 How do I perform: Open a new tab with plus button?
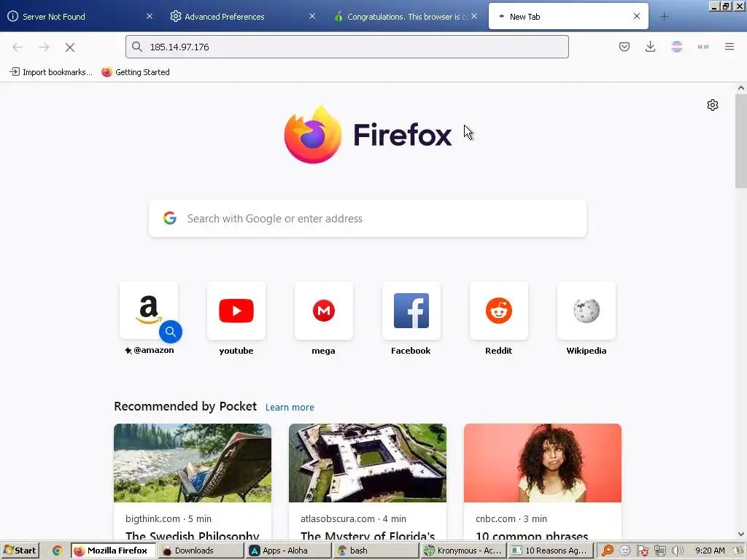click(x=664, y=17)
